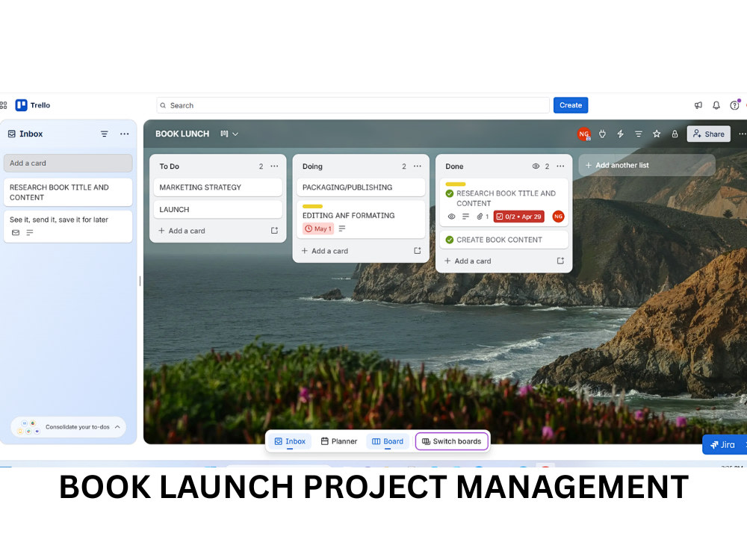Filter the Inbox cards

click(x=105, y=134)
